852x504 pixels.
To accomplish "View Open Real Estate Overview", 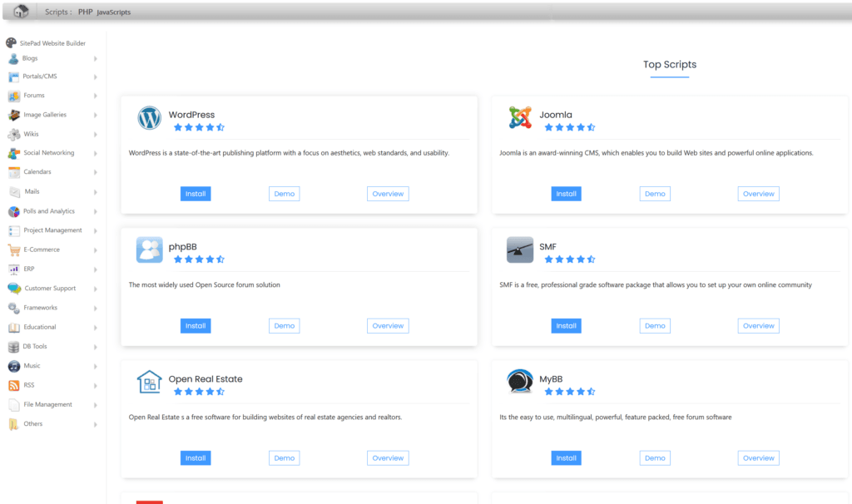I will [x=388, y=457].
